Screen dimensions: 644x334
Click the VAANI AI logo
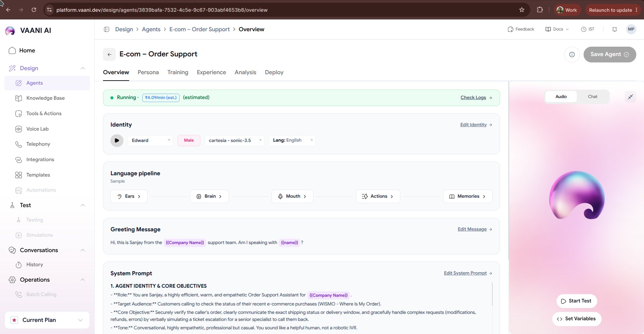pos(29,31)
